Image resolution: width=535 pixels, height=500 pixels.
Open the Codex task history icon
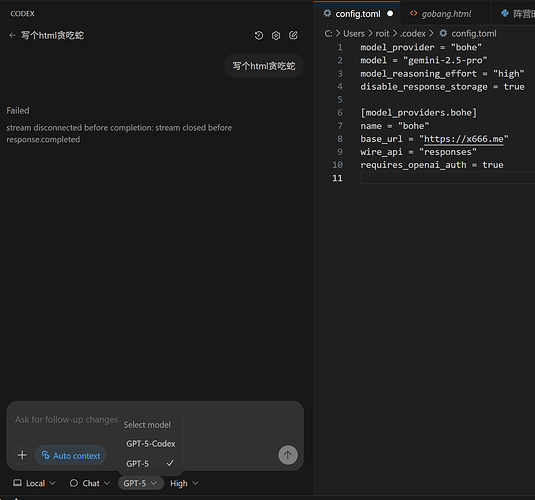pos(259,35)
